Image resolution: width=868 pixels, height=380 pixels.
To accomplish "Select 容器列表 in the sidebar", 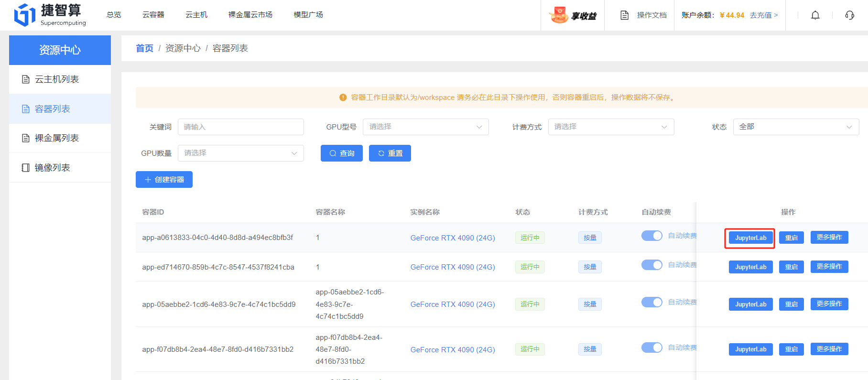I will click(60, 109).
